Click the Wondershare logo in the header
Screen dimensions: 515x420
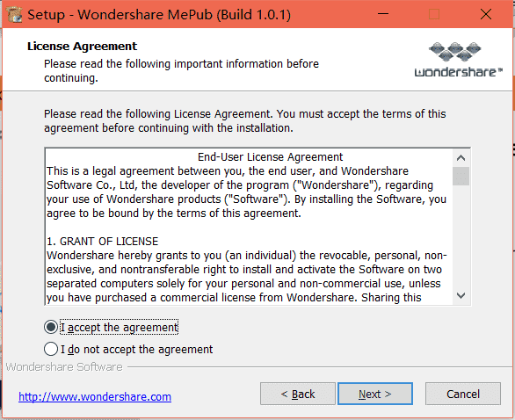tap(458, 60)
